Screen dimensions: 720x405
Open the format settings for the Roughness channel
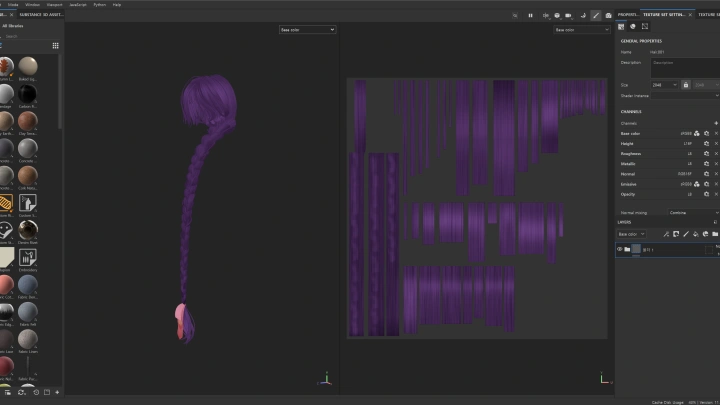(x=706, y=154)
